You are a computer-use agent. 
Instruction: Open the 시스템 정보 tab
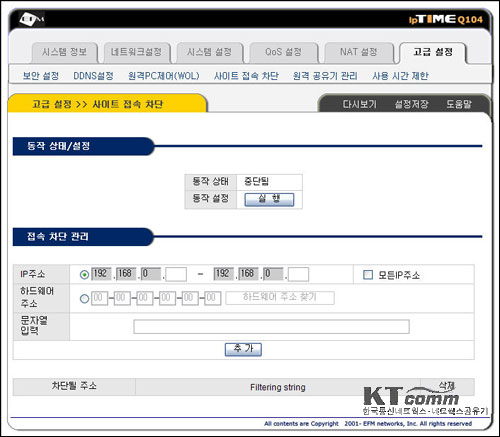click(x=64, y=52)
